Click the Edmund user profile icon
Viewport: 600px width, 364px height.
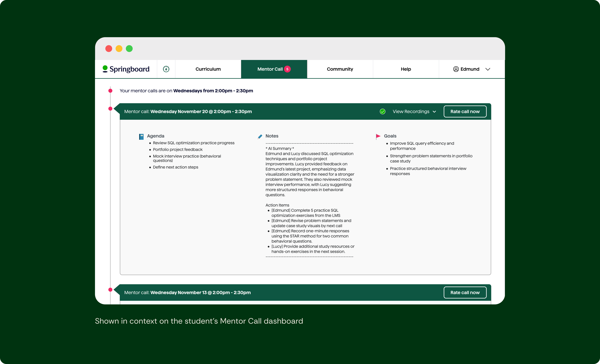pos(456,69)
